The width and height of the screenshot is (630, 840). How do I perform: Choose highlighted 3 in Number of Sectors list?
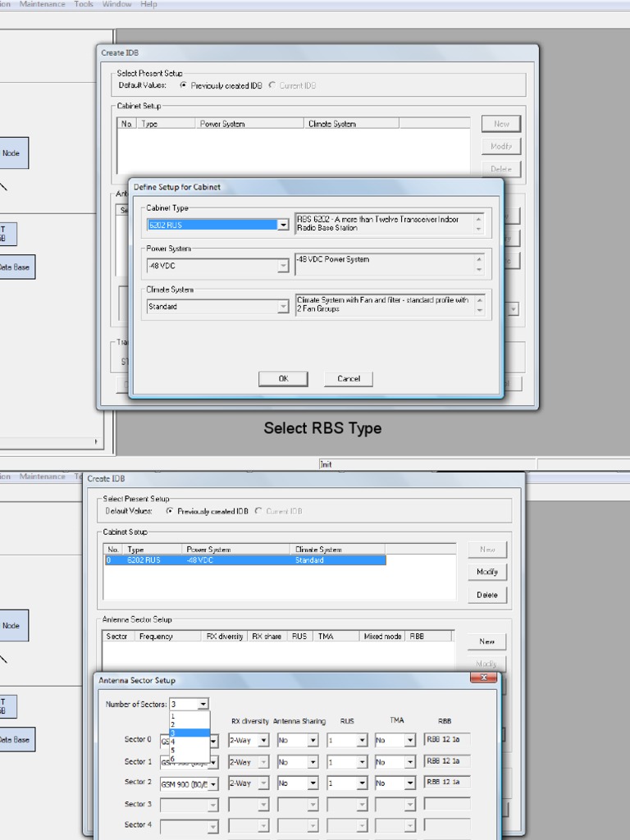[189, 733]
